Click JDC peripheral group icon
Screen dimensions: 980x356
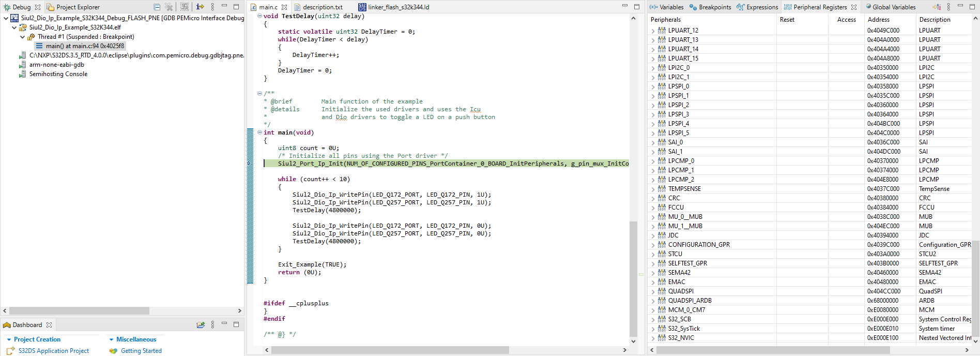tap(662, 235)
